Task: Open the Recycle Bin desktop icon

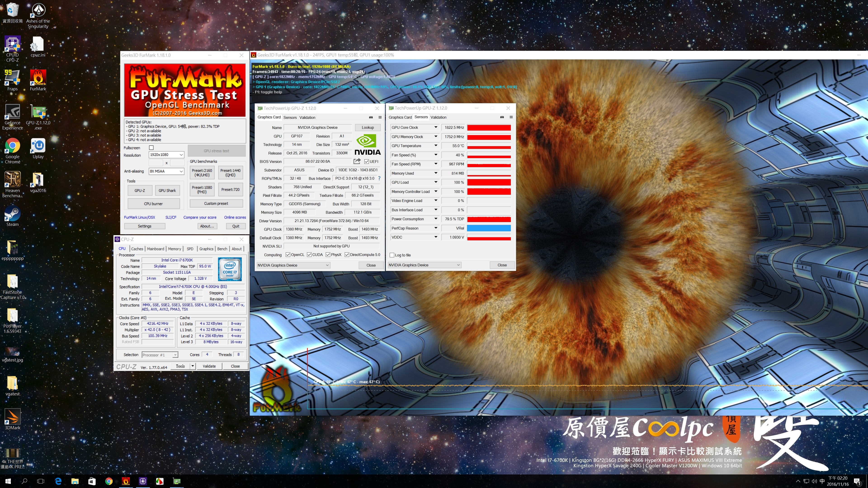Action: [12, 13]
